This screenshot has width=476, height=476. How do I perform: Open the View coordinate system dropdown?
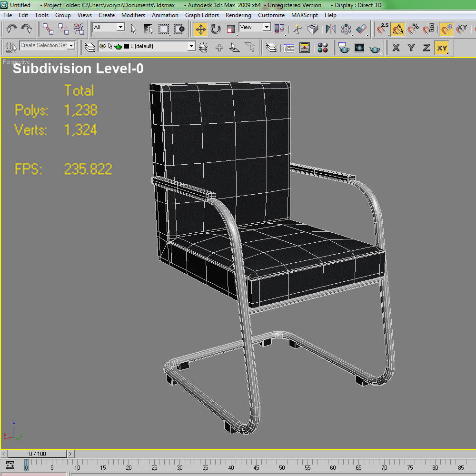[267, 27]
